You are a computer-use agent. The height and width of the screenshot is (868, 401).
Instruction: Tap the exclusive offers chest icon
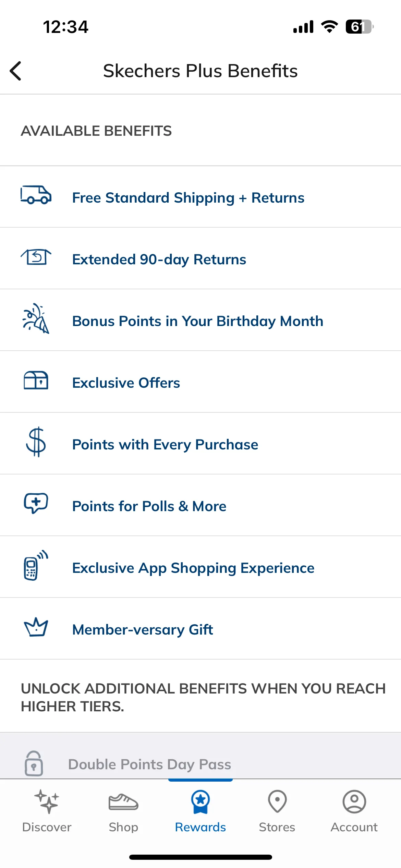pos(36,380)
